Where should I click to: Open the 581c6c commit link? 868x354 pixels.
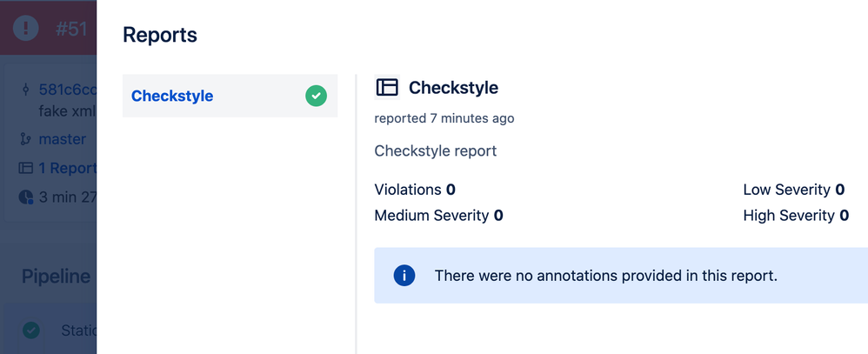click(68, 90)
